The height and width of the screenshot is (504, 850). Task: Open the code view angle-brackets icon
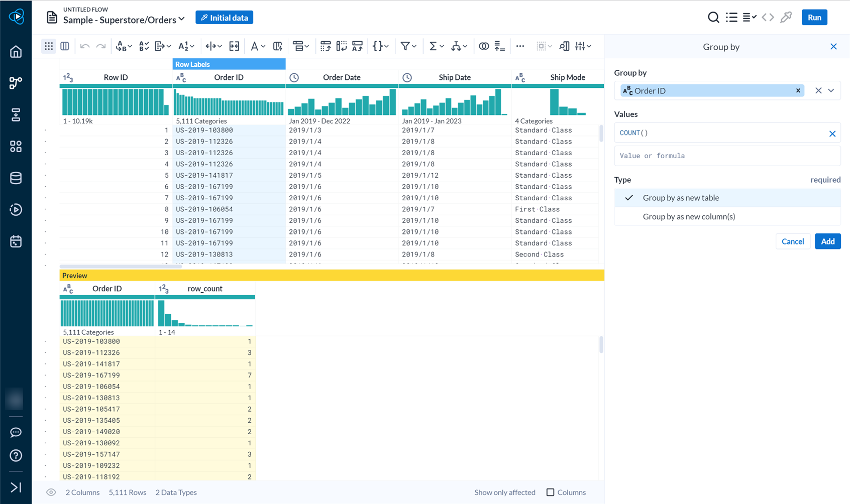click(x=768, y=17)
